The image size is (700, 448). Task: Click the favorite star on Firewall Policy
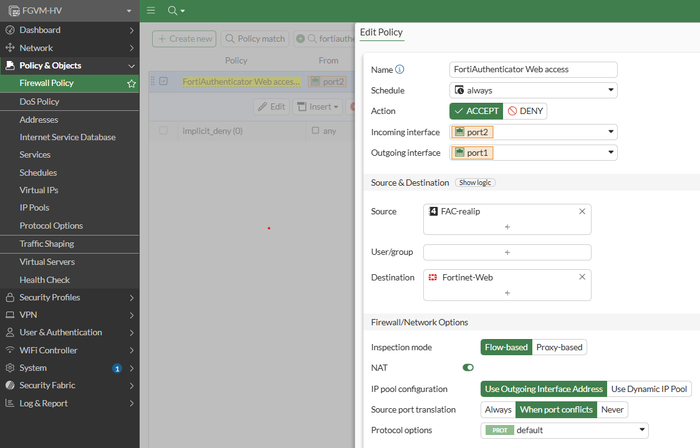[131, 84]
